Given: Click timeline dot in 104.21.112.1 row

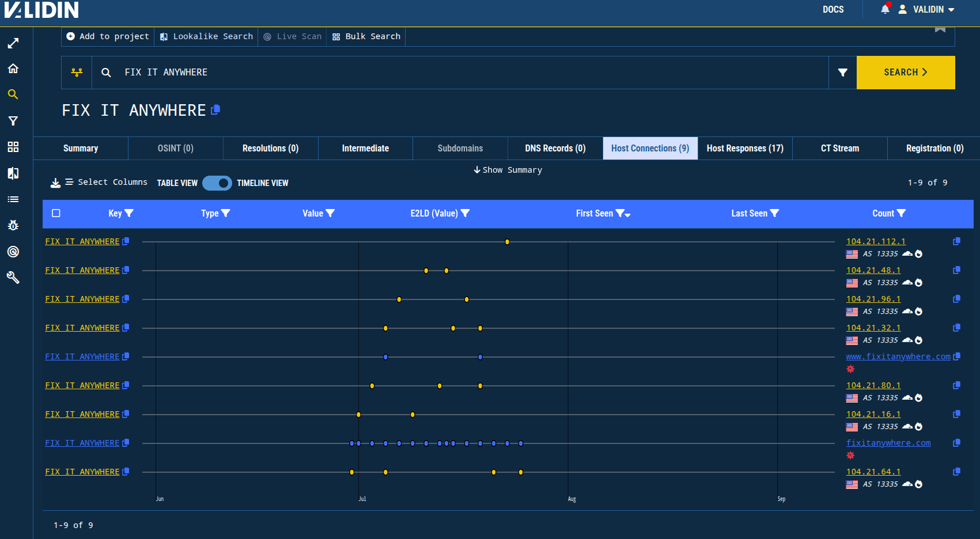Looking at the screenshot, I should tap(507, 242).
